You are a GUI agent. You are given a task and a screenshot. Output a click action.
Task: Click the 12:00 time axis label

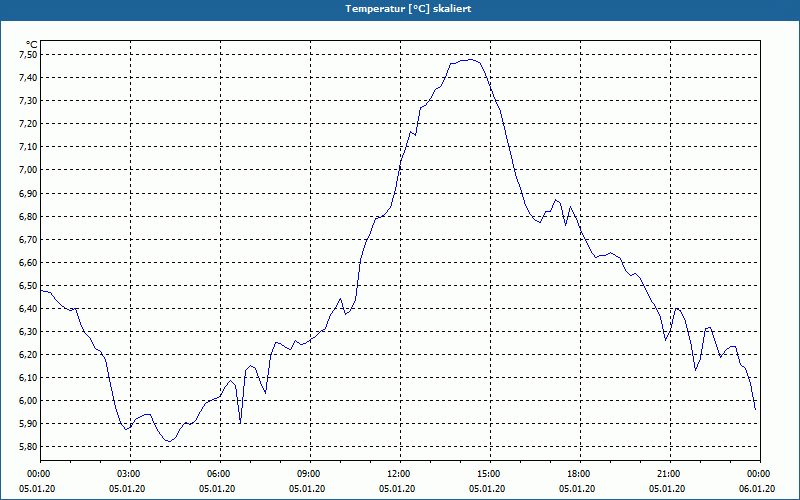pos(399,474)
